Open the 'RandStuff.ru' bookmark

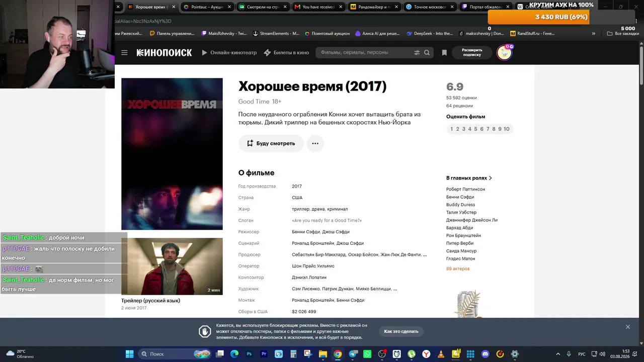point(532,34)
